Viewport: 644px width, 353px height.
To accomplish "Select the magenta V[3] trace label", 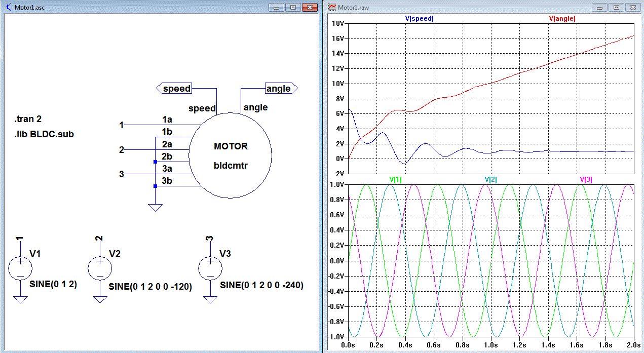I will 586,179.
